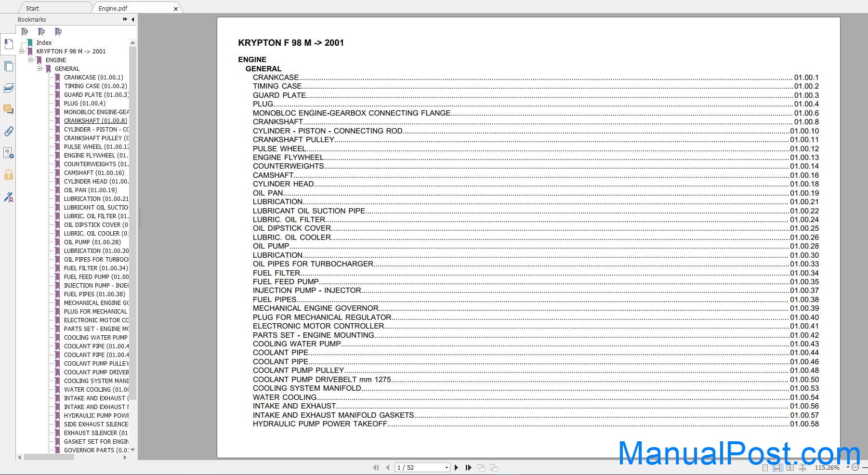Click the bookmarks horizontal scrollbar left arrow
Image resolution: width=868 pixels, height=475 pixels.
(20, 457)
